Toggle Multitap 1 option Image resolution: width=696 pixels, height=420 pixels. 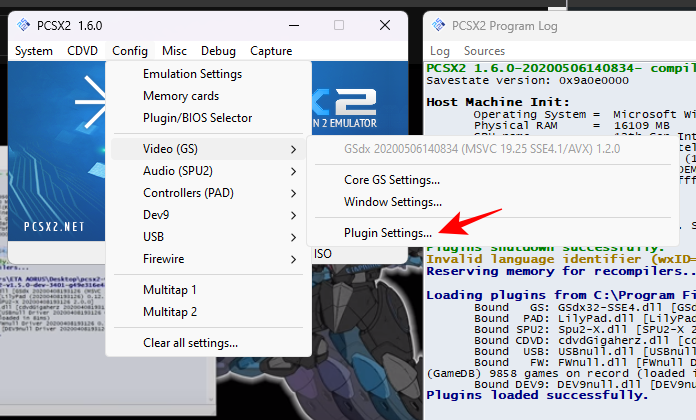(x=170, y=290)
